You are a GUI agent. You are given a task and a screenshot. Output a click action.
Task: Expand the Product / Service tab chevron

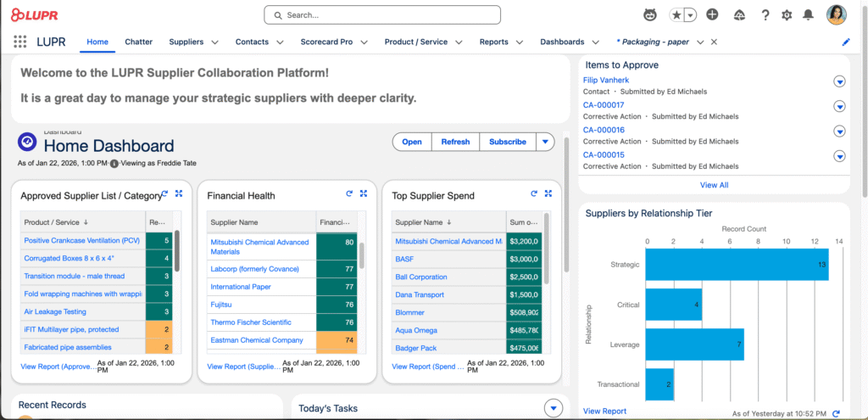[459, 42]
